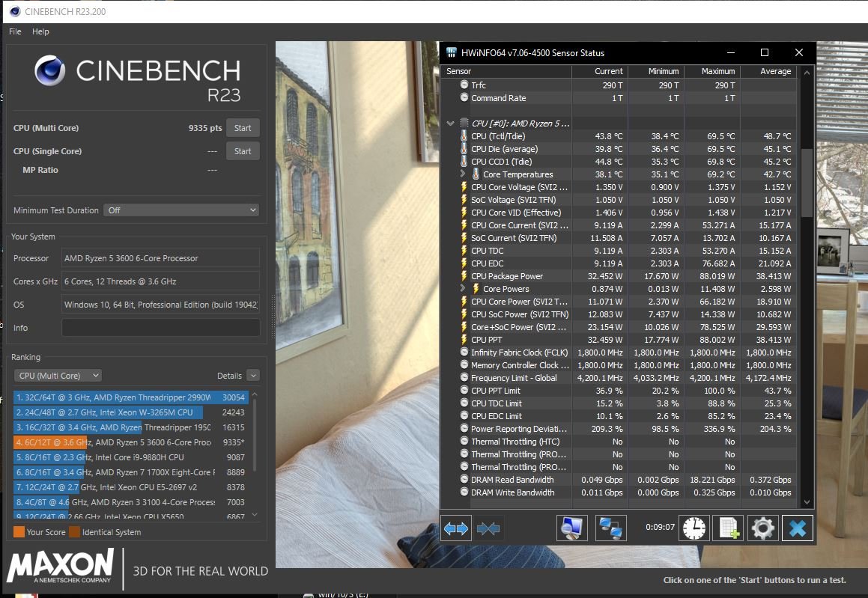
Task: Select the Intel Xeon W-3265M ranking entry
Action: 130,412
